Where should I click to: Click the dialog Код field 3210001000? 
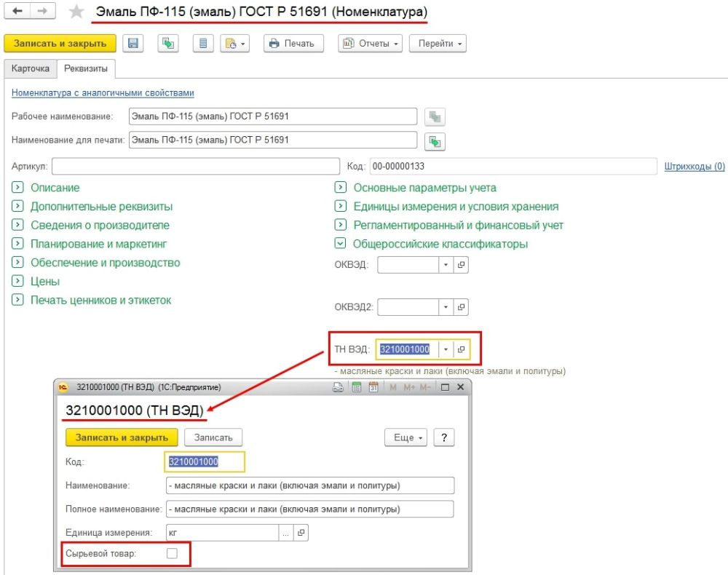(x=205, y=461)
